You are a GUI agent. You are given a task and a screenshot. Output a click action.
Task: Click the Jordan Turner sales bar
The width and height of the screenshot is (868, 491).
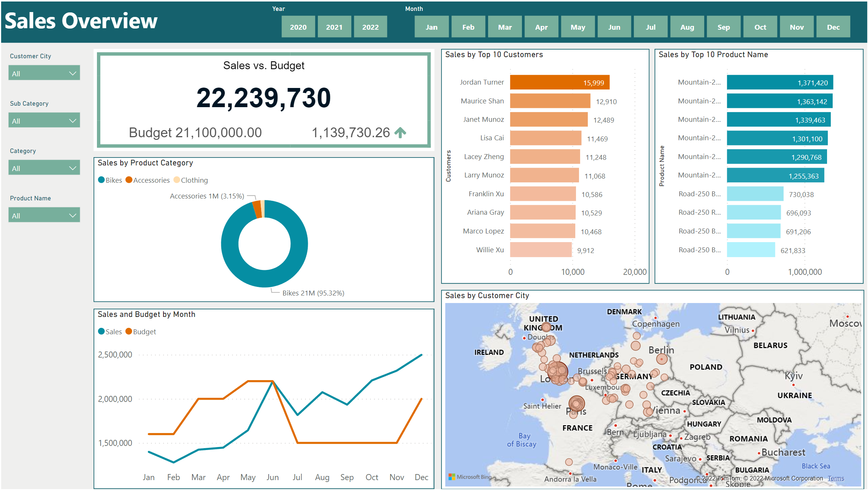(560, 82)
